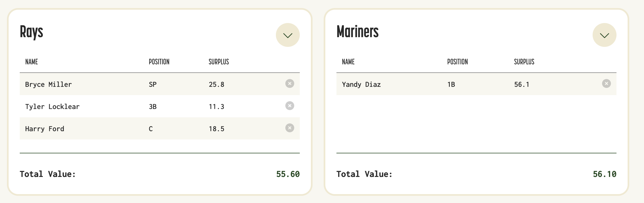This screenshot has height=203, width=644.
Task: Click the Rays team heading
Action: click(31, 32)
